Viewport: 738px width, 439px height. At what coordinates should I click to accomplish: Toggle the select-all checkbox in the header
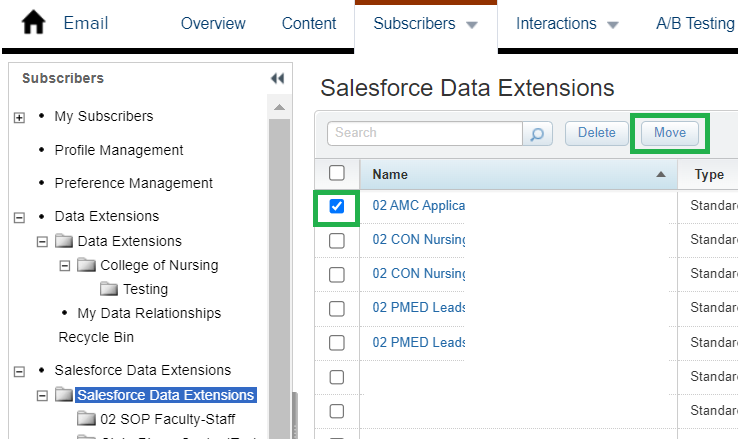(337, 173)
